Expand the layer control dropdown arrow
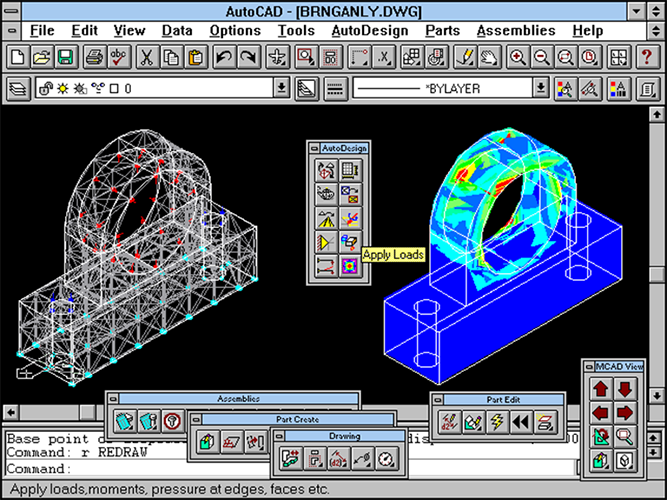This screenshot has height=500, width=667. (281, 88)
